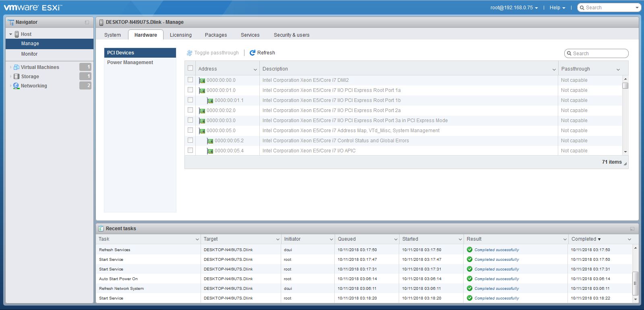Click the Monitor item under Host

tap(50, 54)
